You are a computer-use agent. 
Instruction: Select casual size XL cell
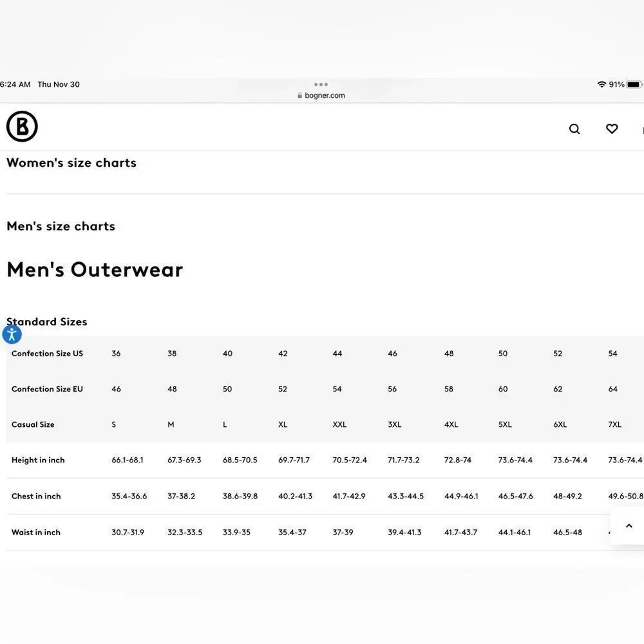coord(283,424)
